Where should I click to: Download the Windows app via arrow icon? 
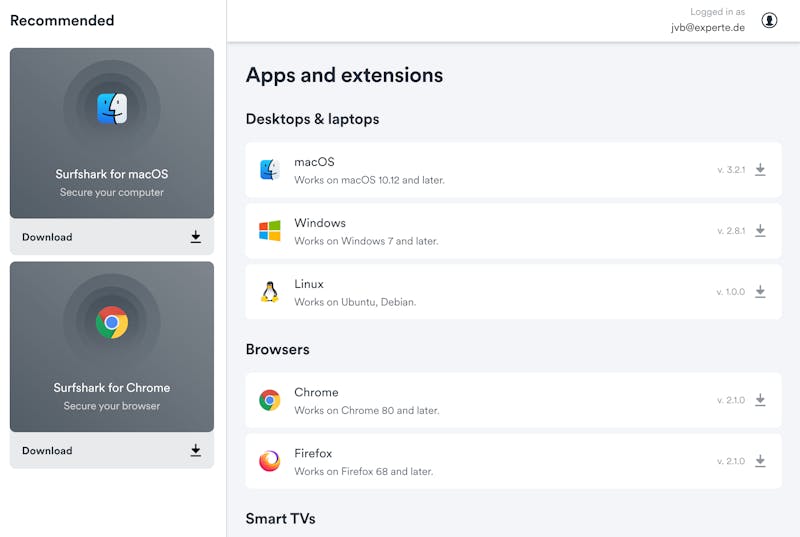[x=760, y=231]
